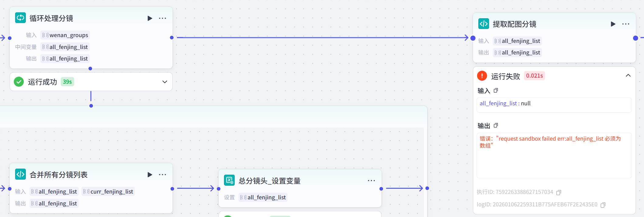The width and height of the screenshot is (644, 217).
Task: Open more options of 总分镜头_设置变量 node
Action: pyautogui.click(x=371, y=180)
